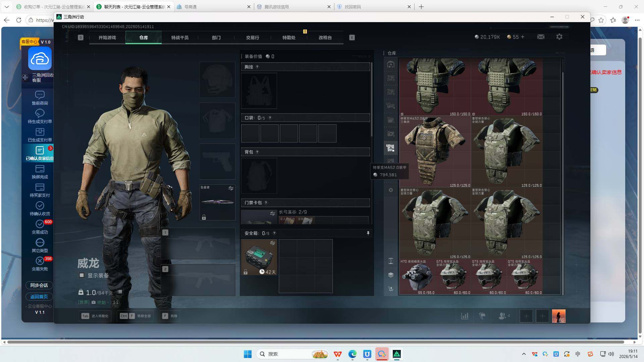Open a new browser tab
644x362 pixels.
tap(421, 7)
